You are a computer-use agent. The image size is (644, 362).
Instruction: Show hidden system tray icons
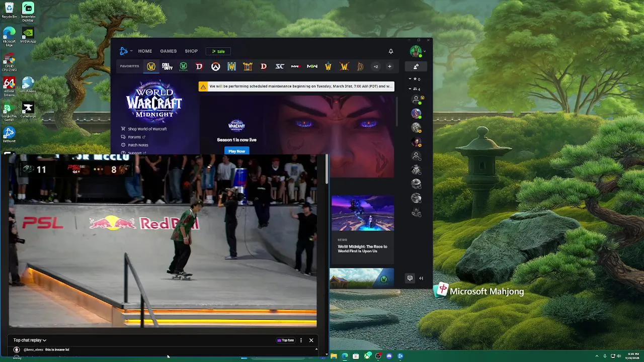click(597, 356)
